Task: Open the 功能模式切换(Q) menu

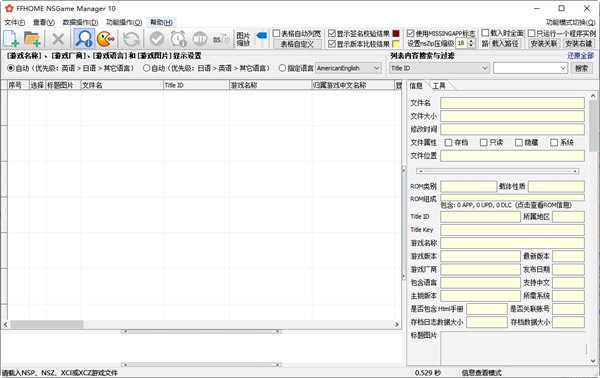Action: click(570, 23)
